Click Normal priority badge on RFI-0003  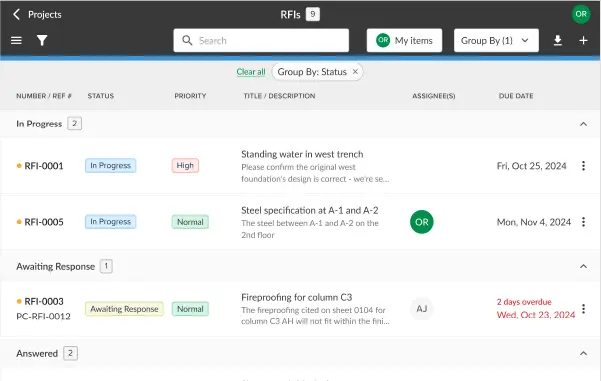coord(190,309)
